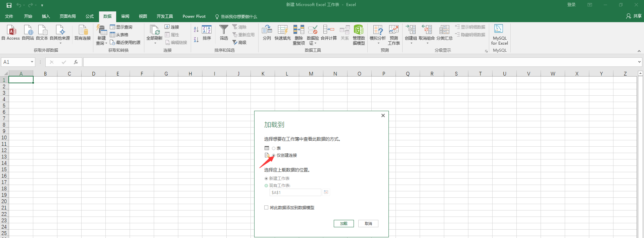Undo the last action

[x=19, y=5]
